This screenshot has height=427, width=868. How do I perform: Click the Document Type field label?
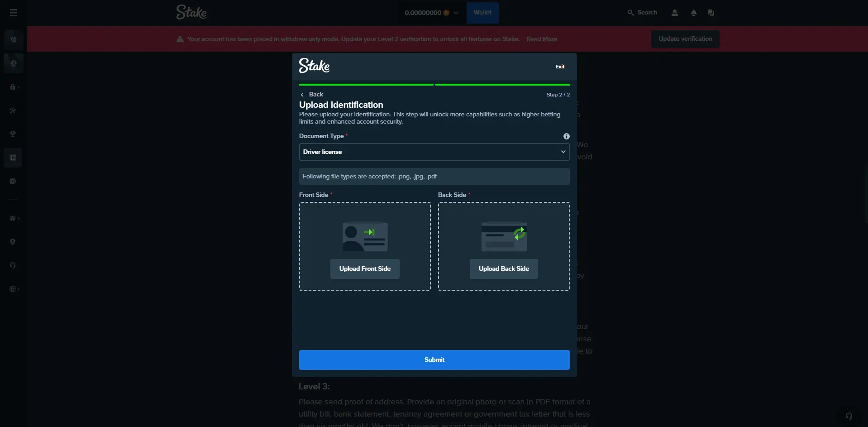[321, 136]
